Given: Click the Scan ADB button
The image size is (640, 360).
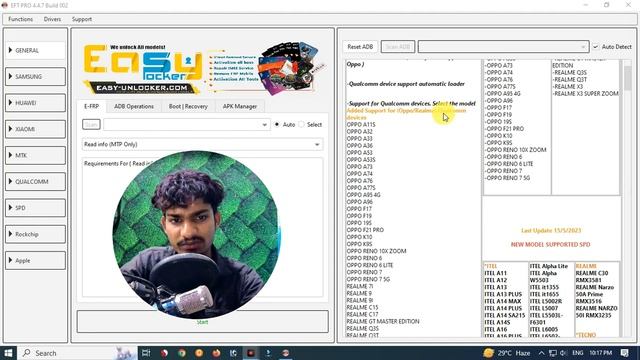Looking at the screenshot, I should pyautogui.click(x=398, y=47).
